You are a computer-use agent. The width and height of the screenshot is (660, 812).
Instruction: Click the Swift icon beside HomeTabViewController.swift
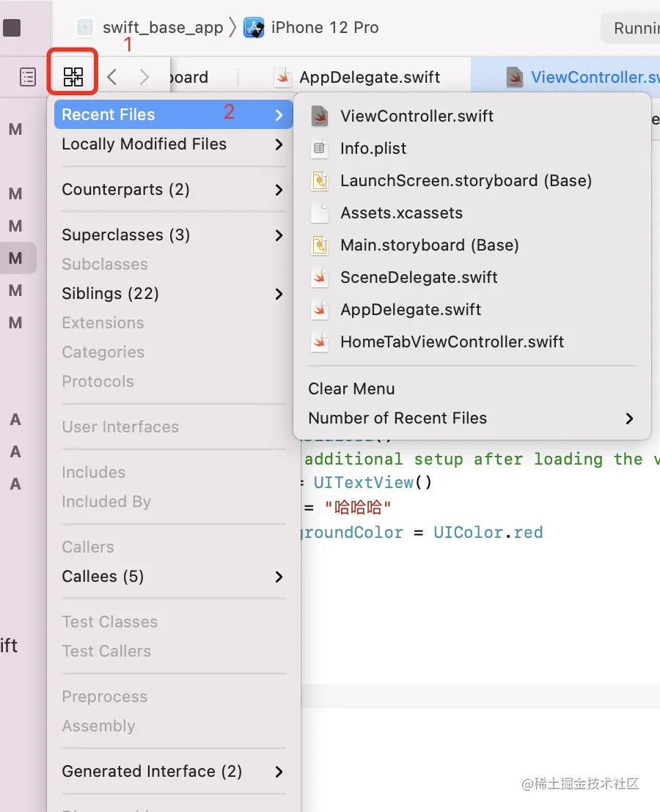pos(320,342)
